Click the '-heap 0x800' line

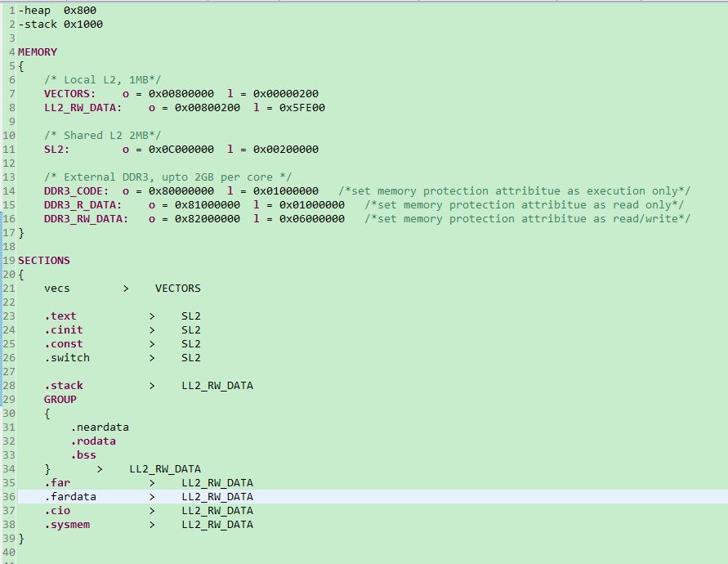[57, 11]
